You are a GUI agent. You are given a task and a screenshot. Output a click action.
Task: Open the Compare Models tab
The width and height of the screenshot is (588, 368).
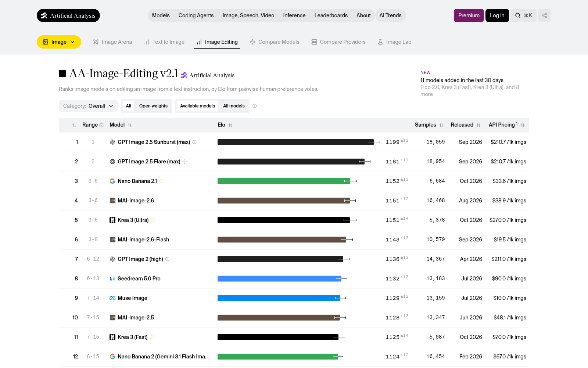pyautogui.click(x=275, y=42)
